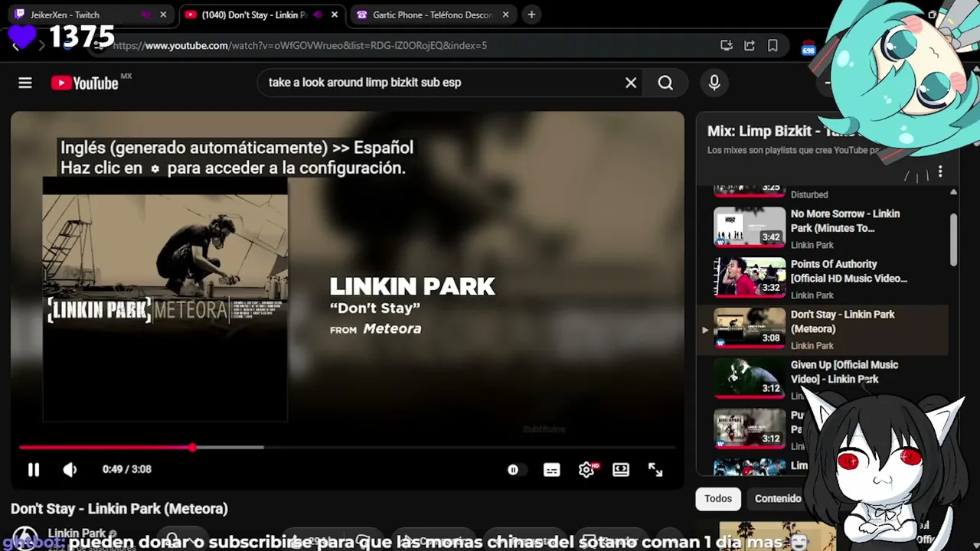This screenshot has width=980, height=551.
Task: Switch to theater mode
Action: 621,470
